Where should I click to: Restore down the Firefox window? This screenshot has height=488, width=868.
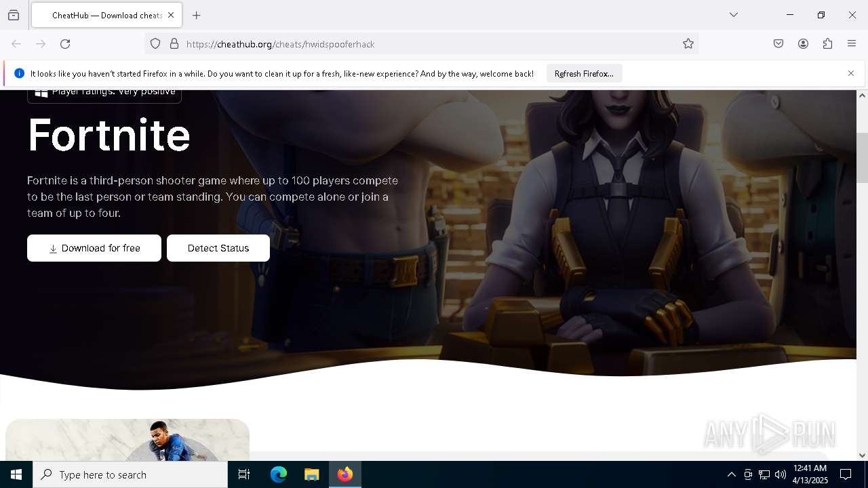821,15
